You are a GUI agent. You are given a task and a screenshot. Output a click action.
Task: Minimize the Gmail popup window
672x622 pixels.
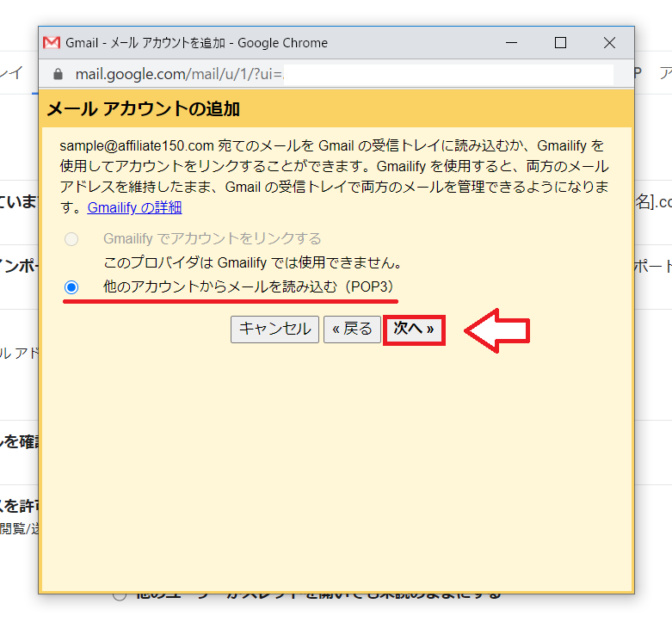(x=511, y=43)
